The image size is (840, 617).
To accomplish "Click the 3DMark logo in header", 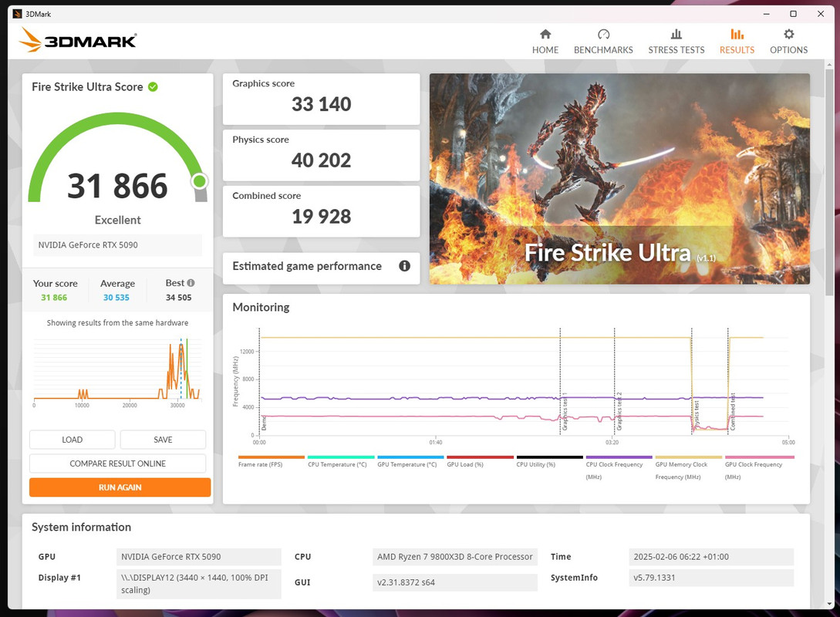I will pos(78,40).
